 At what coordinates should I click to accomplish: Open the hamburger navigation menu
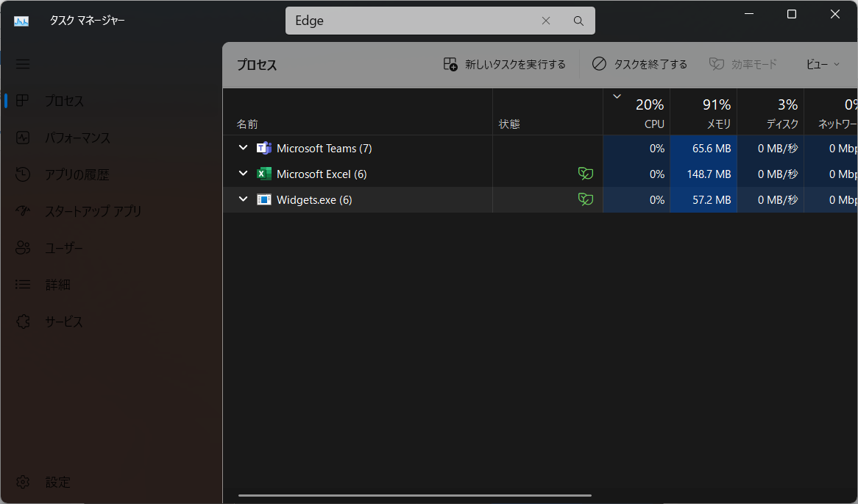point(22,64)
